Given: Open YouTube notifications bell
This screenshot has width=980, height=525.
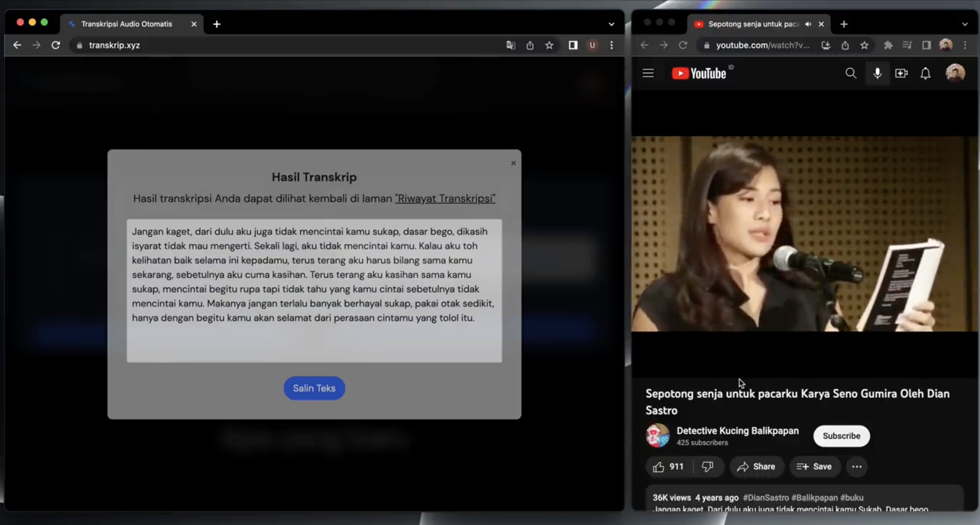Looking at the screenshot, I should coord(925,73).
